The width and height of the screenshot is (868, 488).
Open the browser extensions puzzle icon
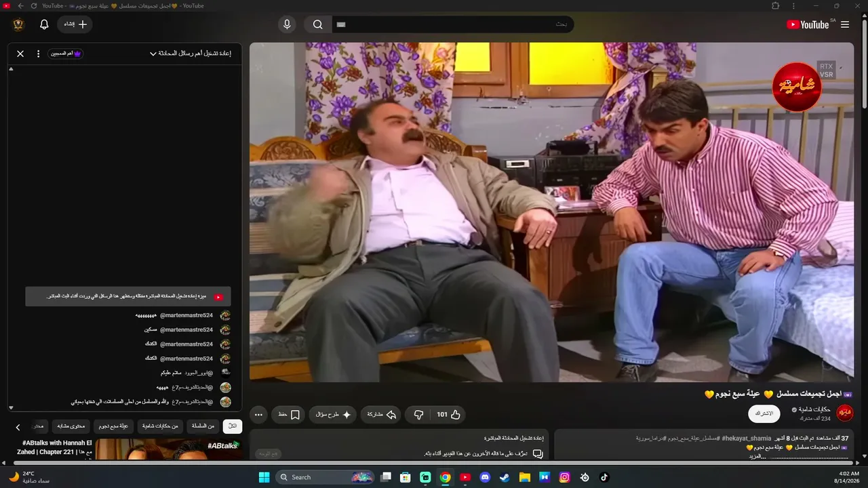pos(776,6)
